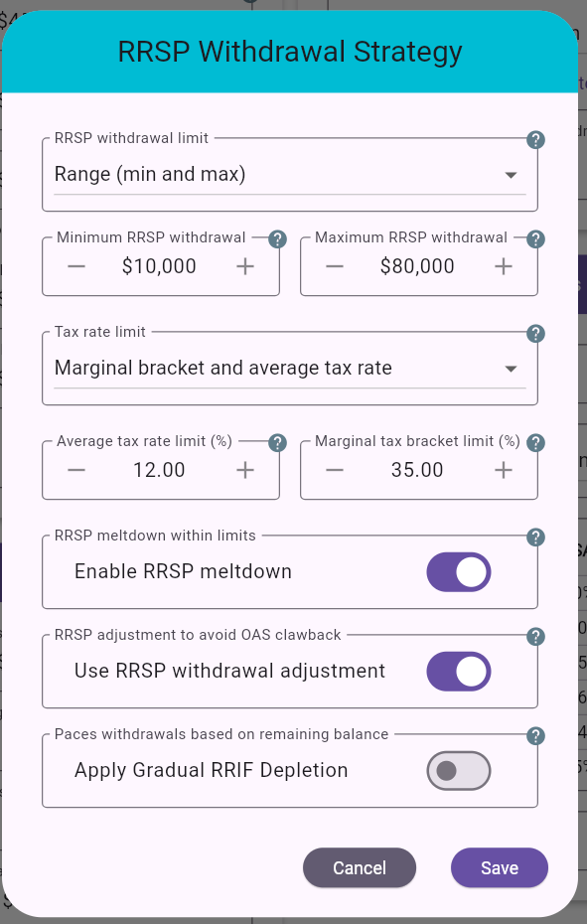Enable Gradual RRIF Depletion
The width and height of the screenshot is (587, 924).
tap(458, 770)
